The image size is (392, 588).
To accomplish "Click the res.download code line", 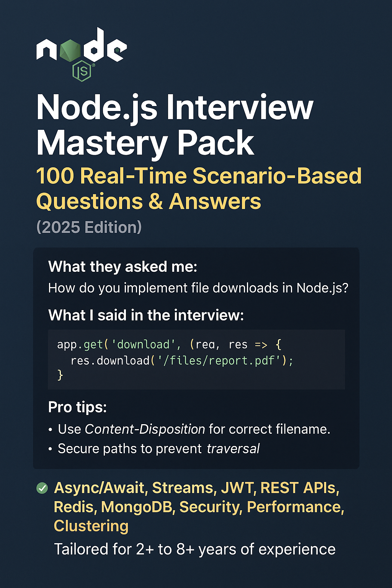I will [x=182, y=361].
